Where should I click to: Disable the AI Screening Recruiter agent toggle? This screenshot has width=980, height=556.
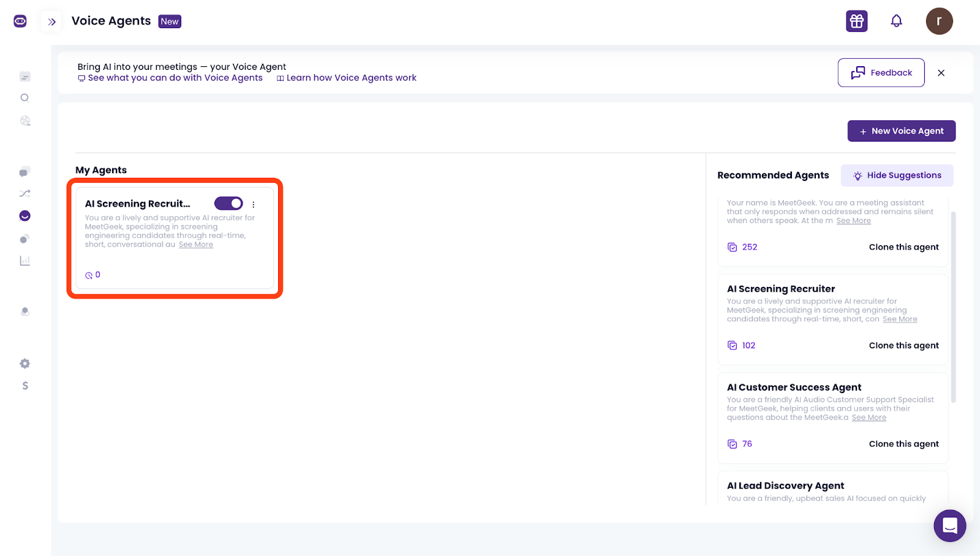click(228, 203)
